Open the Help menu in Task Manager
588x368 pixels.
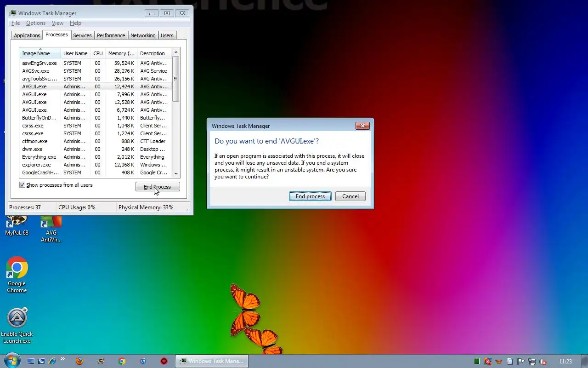tap(75, 23)
